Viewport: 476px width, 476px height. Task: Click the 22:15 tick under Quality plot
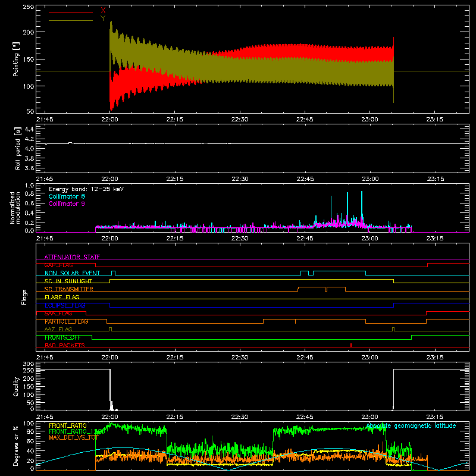[174, 417]
